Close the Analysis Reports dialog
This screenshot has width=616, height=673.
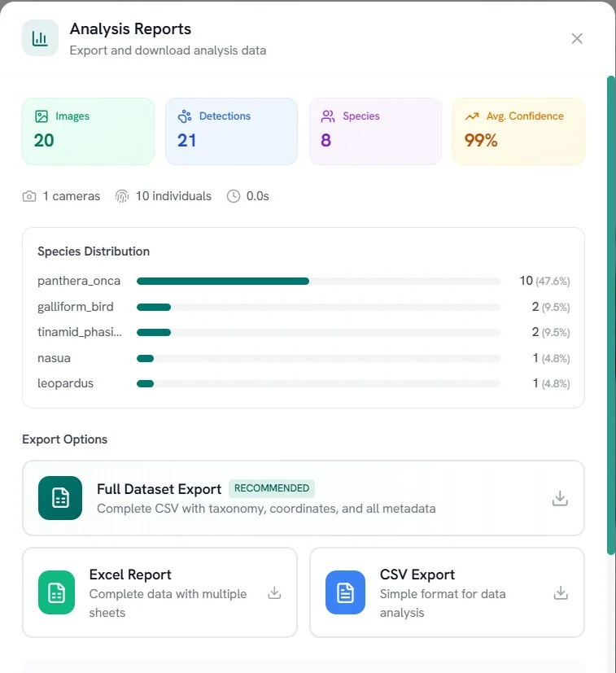[x=577, y=38]
